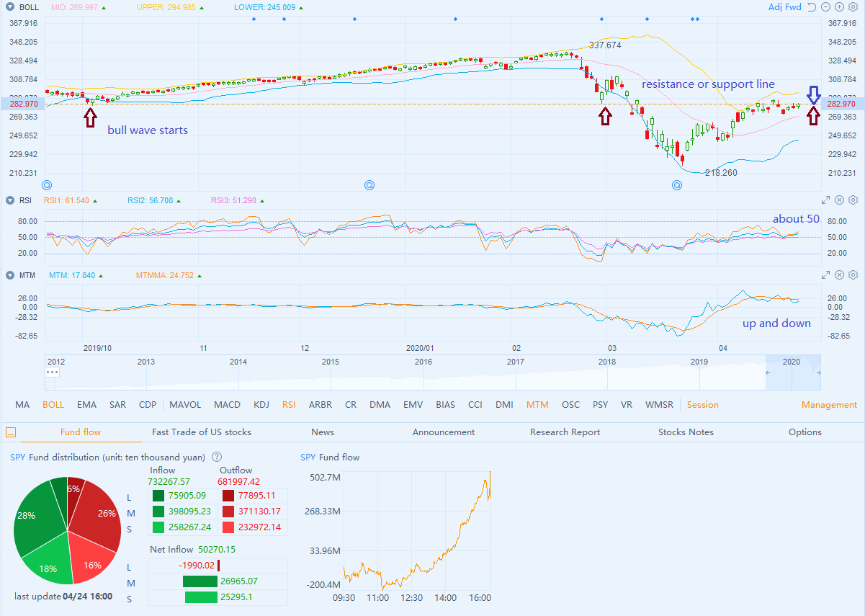Image resolution: width=865 pixels, height=616 pixels.
Task: Enable the CDP indicator
Action: 148,405
